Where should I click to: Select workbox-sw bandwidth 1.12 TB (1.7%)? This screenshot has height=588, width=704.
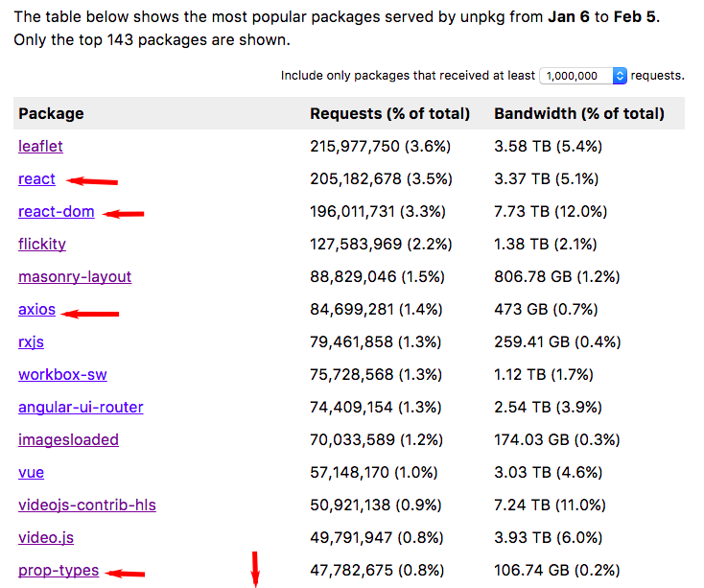tap(544, 374)
